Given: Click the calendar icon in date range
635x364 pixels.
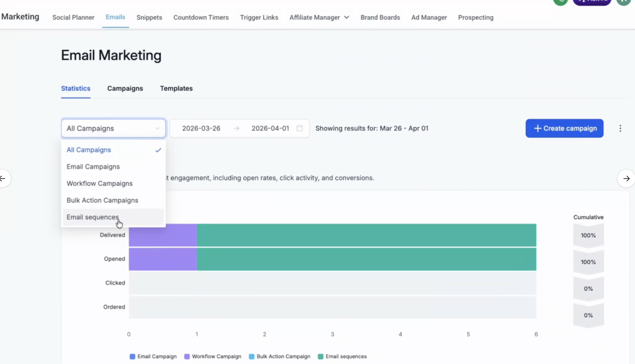Looking at the screenshot, I should (299, 128).
